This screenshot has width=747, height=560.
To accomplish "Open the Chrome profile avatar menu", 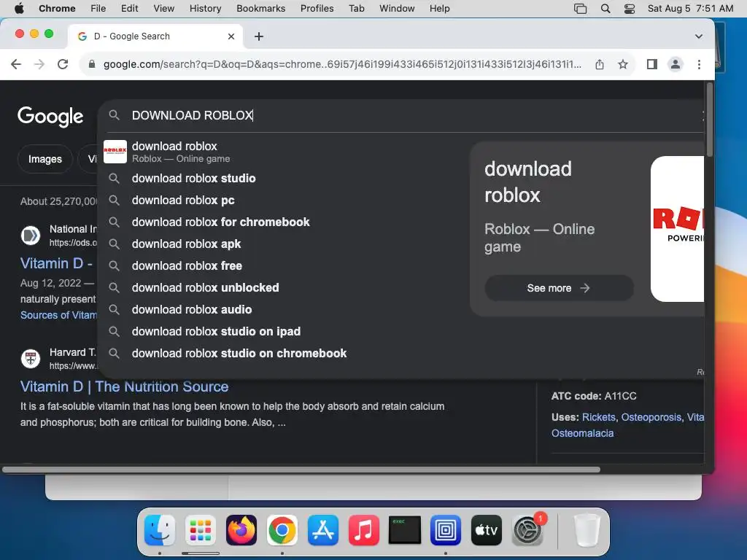I will (675, 64).
